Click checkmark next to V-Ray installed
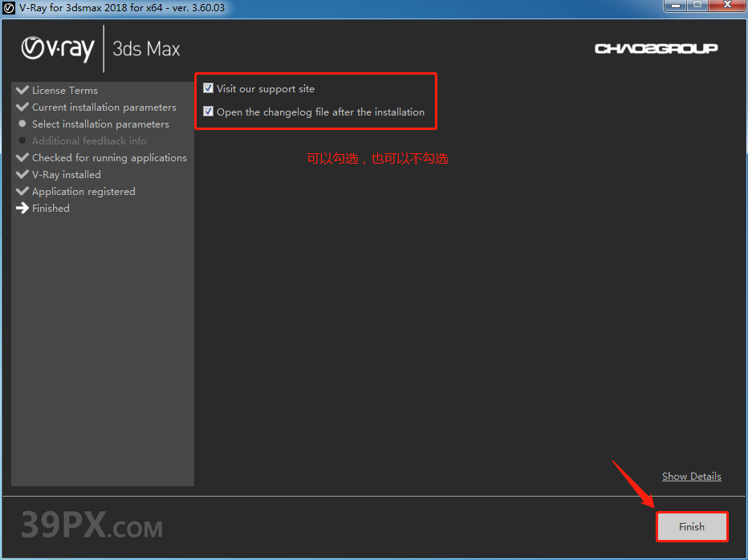Image resolution: width=748 pixels, height=560 pixels. (x=22, y=174)
